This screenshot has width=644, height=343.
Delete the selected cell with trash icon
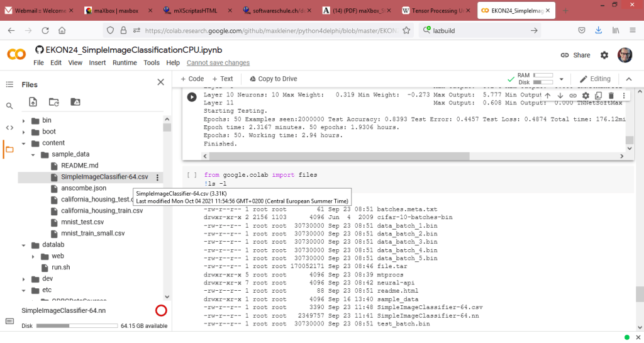[611, 96]
